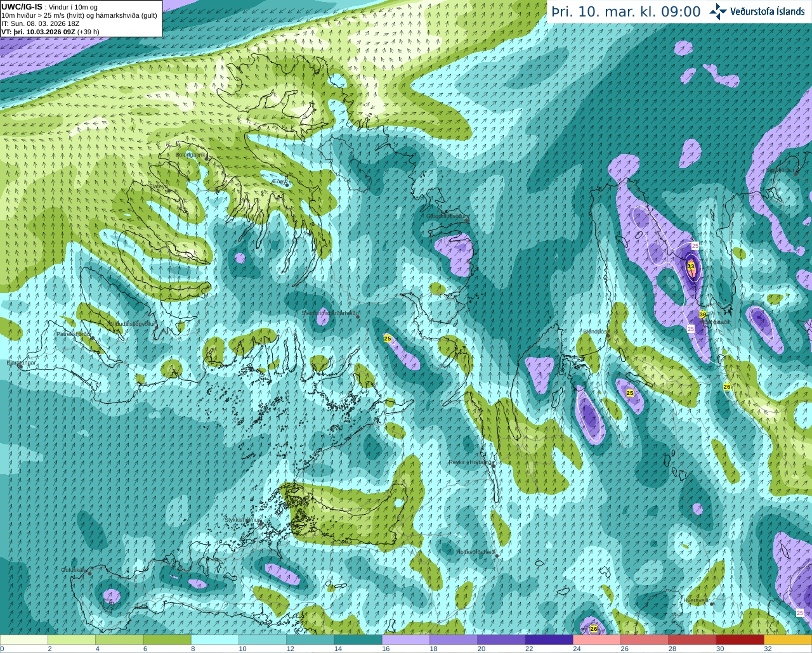Click the 0–2 m/s pale yellow legend swatch
This screenshot has width=812, height=653.
pyautogui.click(x=24, y=640)
